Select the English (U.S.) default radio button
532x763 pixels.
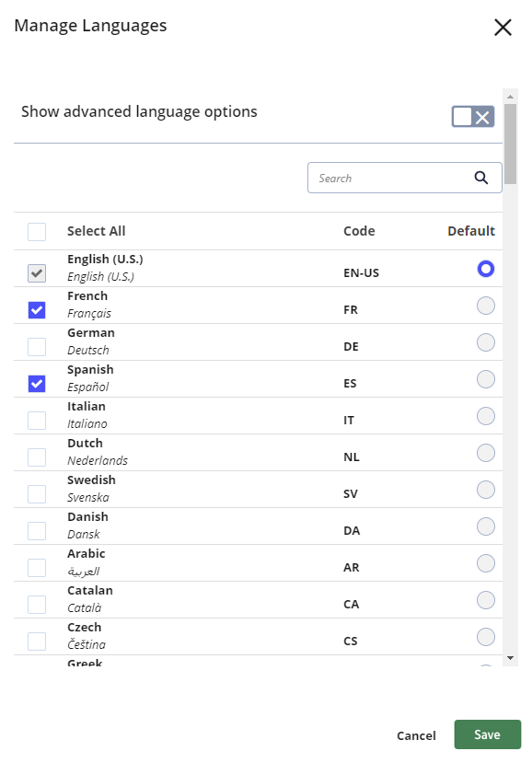click(x=486, y=269)
